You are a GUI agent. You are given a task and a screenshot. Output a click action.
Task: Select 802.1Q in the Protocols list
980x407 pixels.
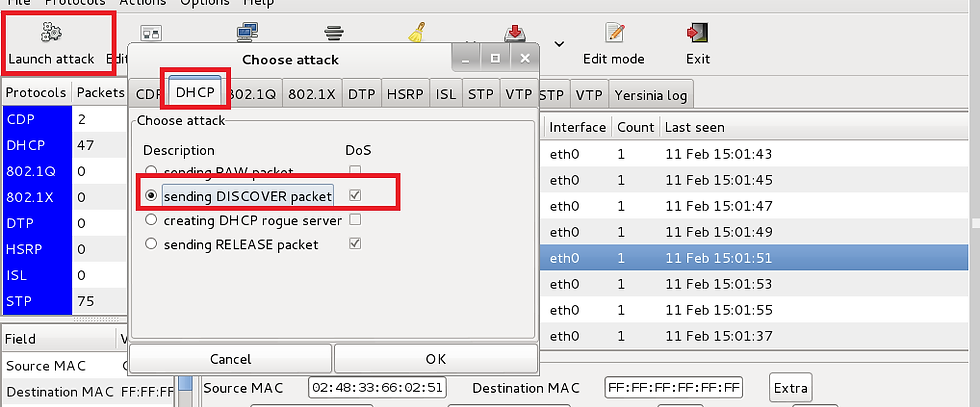36,171
